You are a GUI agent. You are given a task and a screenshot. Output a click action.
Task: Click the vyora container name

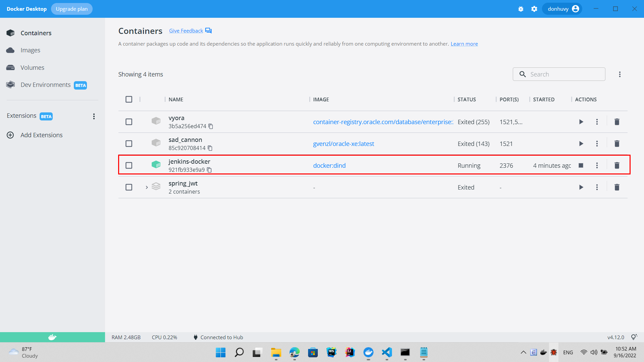coord(176,118)
